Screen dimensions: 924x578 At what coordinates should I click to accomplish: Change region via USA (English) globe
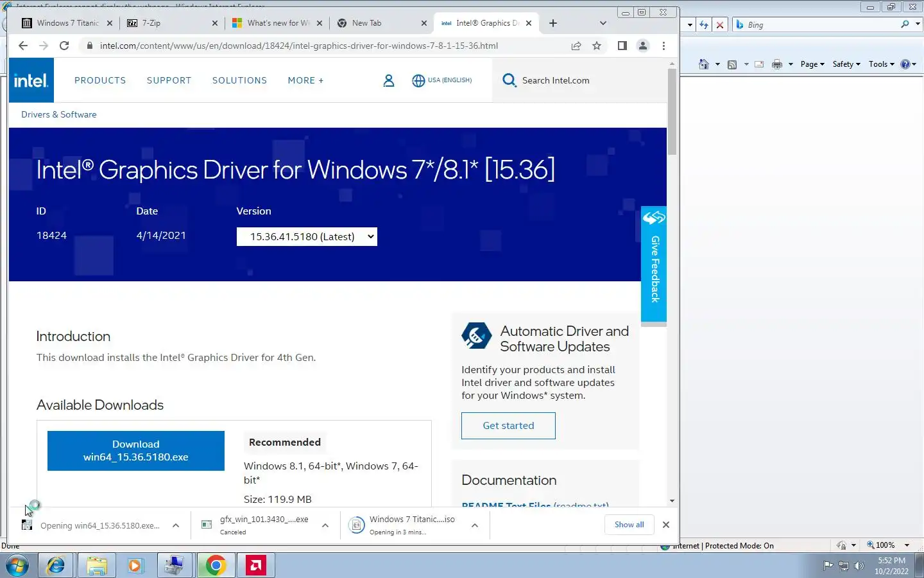point(441,80)
